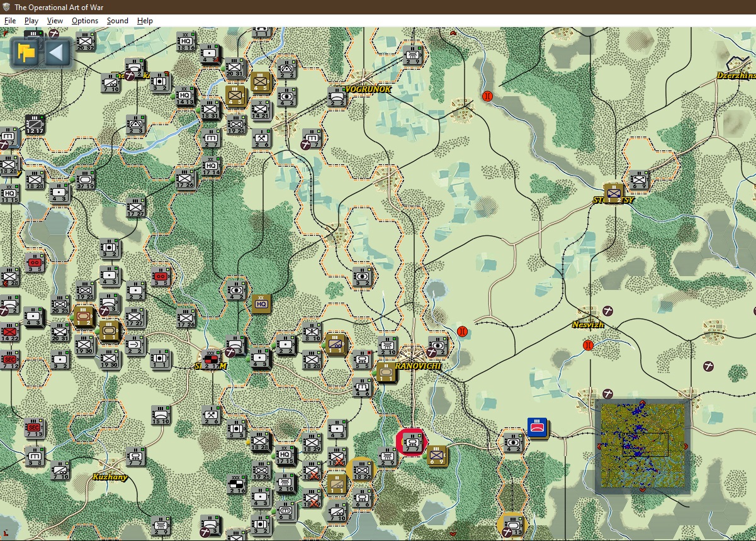Select the brown XX HQ counter

(261, 304)
